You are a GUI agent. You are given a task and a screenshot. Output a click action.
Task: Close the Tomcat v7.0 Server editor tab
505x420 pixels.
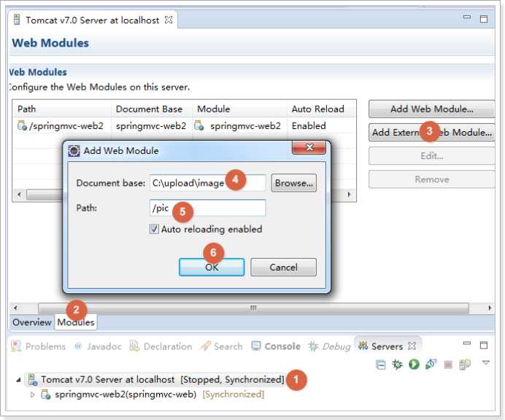tap(169, 20)
